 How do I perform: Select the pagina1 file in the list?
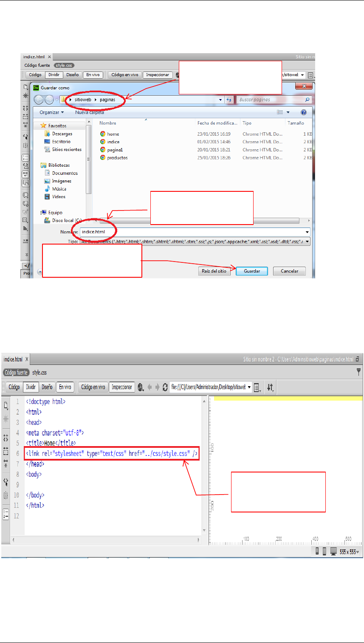pos(115,150)
